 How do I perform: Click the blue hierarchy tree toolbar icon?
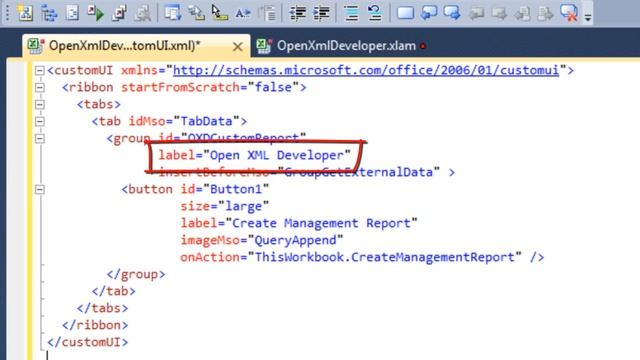(49, 13)
